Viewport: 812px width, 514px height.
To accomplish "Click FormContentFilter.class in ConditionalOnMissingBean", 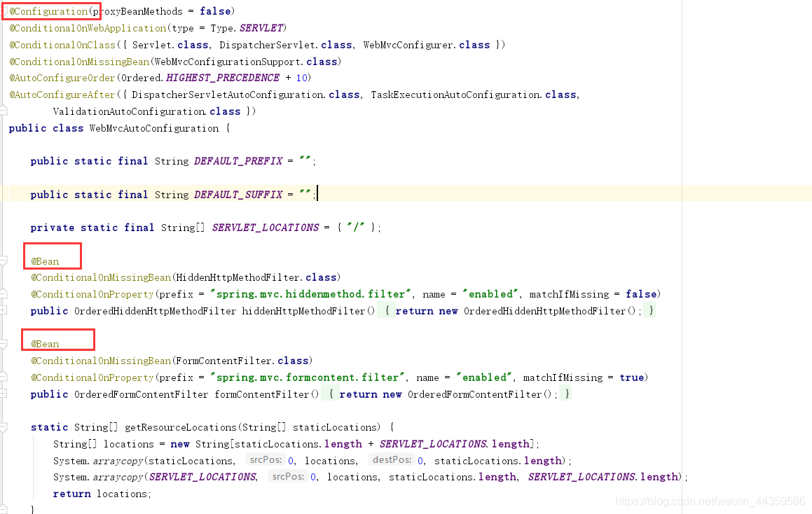I will pyautogui.click(x=242, y=361).
